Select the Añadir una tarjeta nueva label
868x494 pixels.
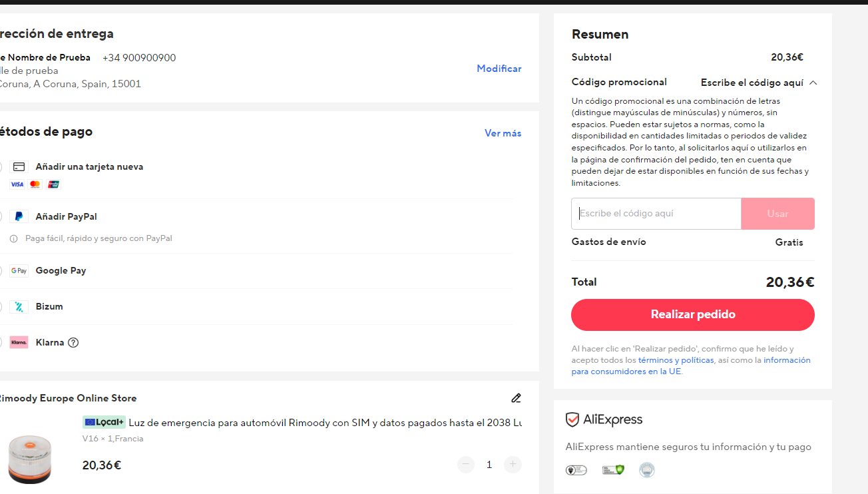90,167
